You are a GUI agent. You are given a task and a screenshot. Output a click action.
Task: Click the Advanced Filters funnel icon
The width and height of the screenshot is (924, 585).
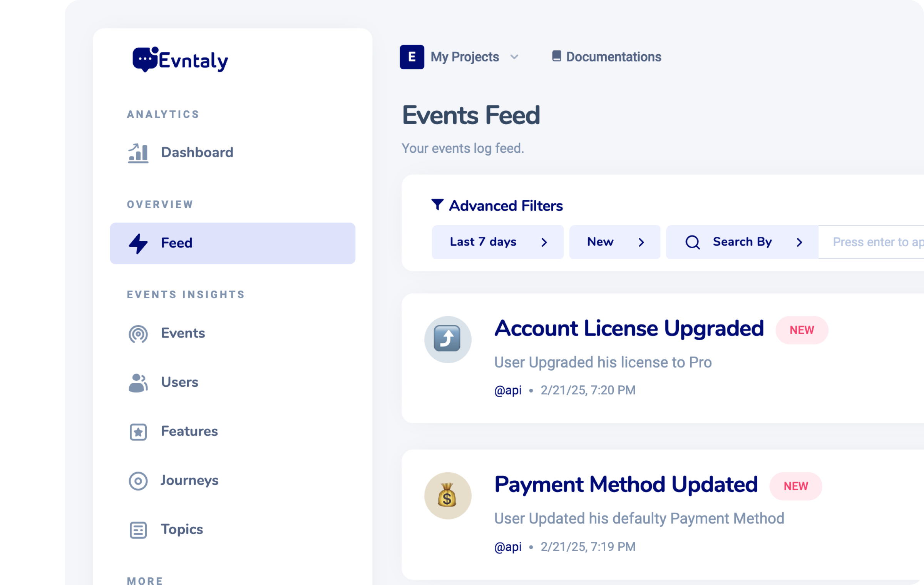tap(437, 204)
